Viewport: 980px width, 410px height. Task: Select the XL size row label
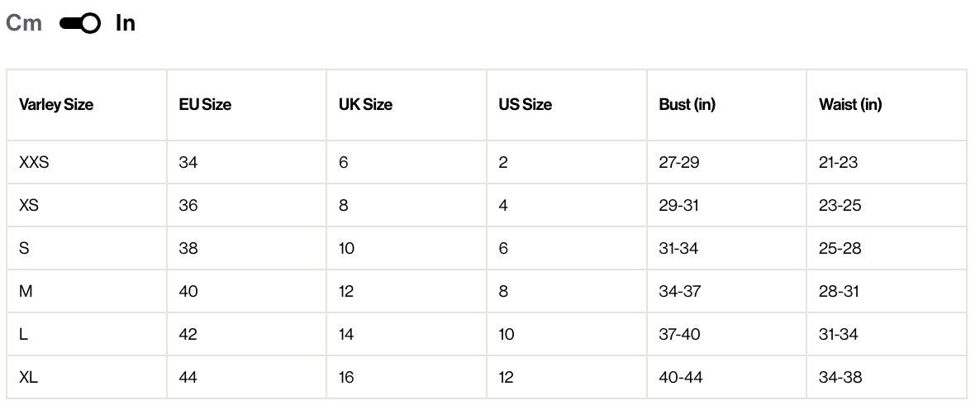point(29,378)
